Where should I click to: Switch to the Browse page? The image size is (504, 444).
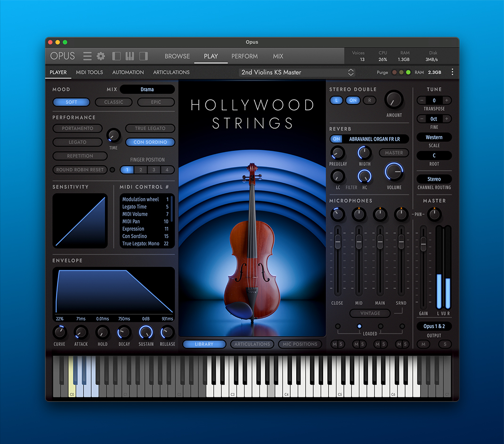[x=177, y=56]
